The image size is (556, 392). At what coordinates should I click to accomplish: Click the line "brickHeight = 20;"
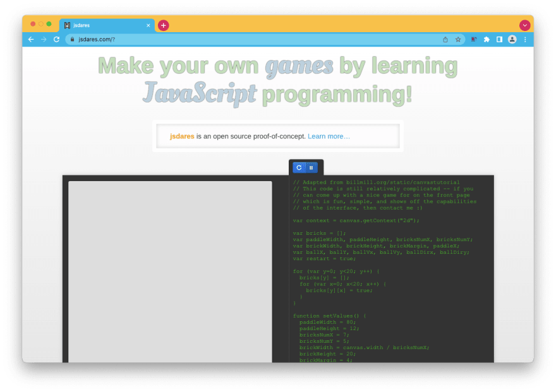327,353
